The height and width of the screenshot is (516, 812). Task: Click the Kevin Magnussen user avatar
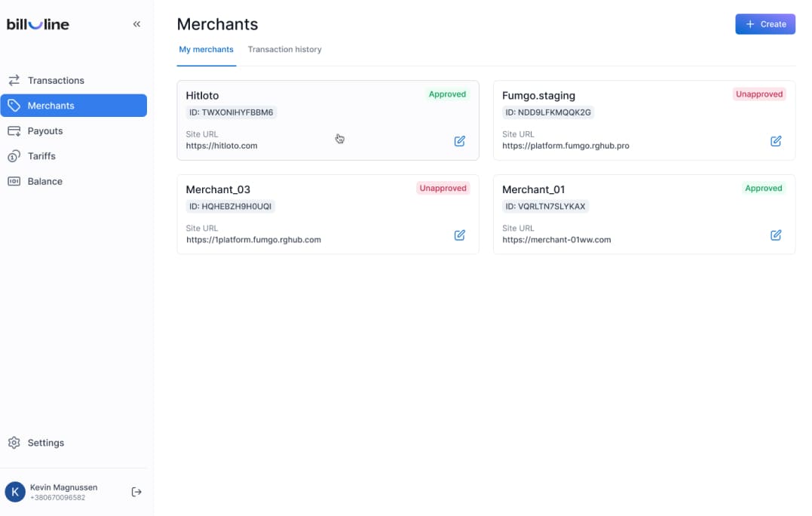coord(15,492)
